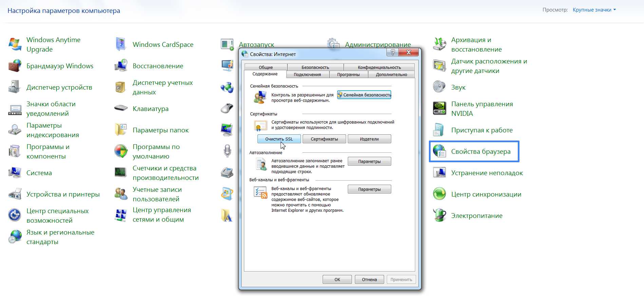The image size is (644, 296).
Task: Open Windows Anytime Upgrade icon
Action: [15, 44]
